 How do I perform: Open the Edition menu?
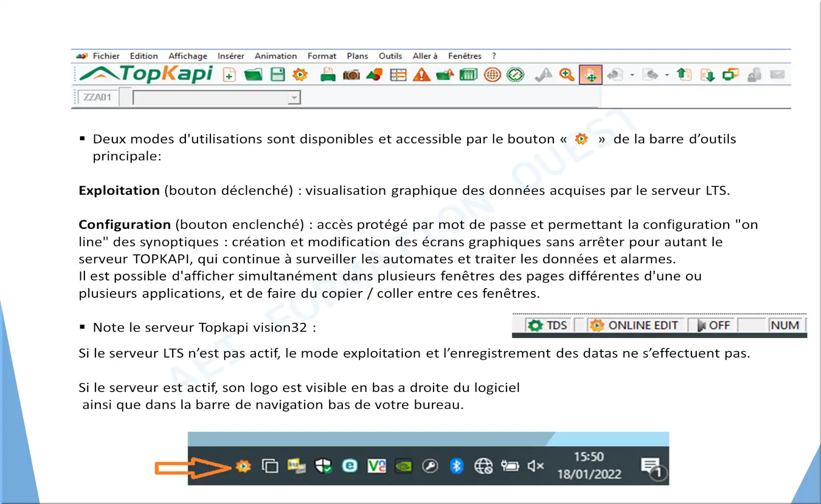click(x=143, y=56)
